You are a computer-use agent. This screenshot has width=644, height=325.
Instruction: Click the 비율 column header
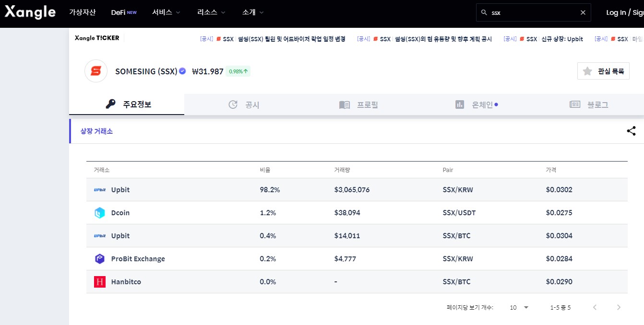pyautogui.click(x=265, y=170)
